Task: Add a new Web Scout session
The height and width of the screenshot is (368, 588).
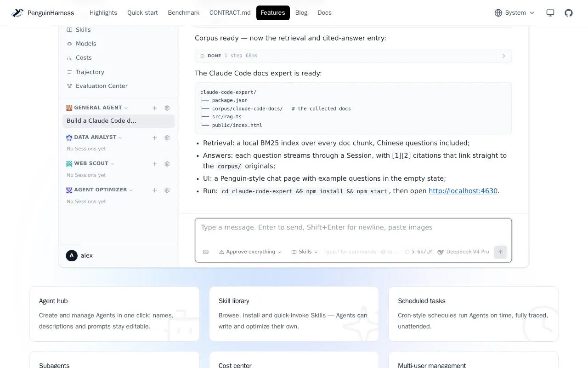Action: point(155,164)
